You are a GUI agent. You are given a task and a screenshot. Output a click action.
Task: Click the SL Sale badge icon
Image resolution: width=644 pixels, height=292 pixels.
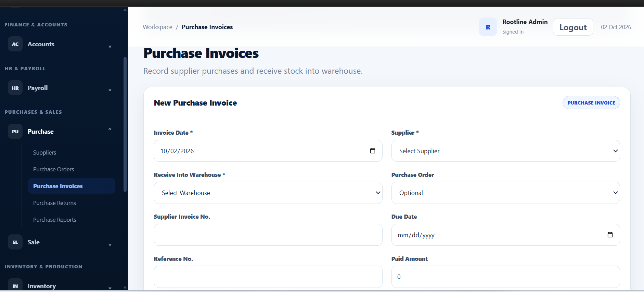coord(15,242)
